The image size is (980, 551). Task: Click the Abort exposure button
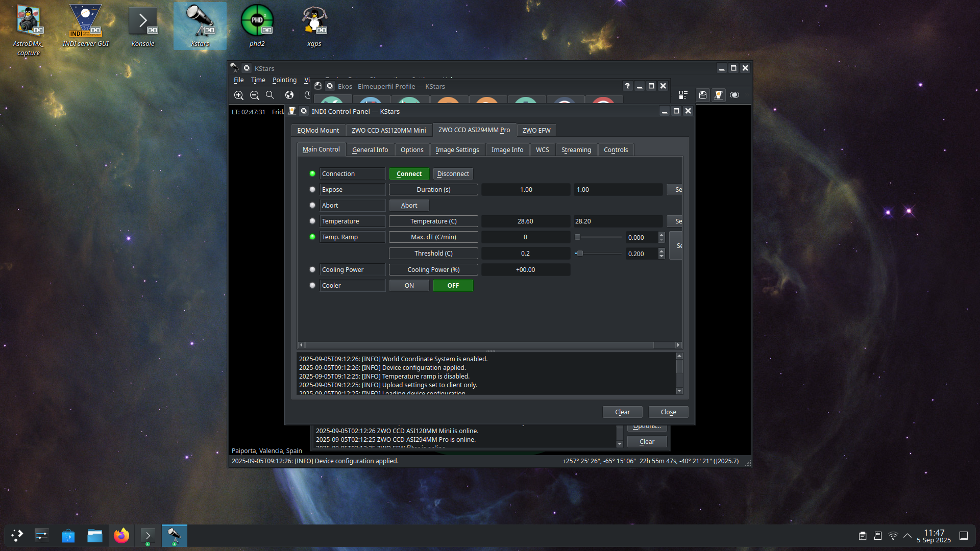pyautogui.click(x=409, y=205)
